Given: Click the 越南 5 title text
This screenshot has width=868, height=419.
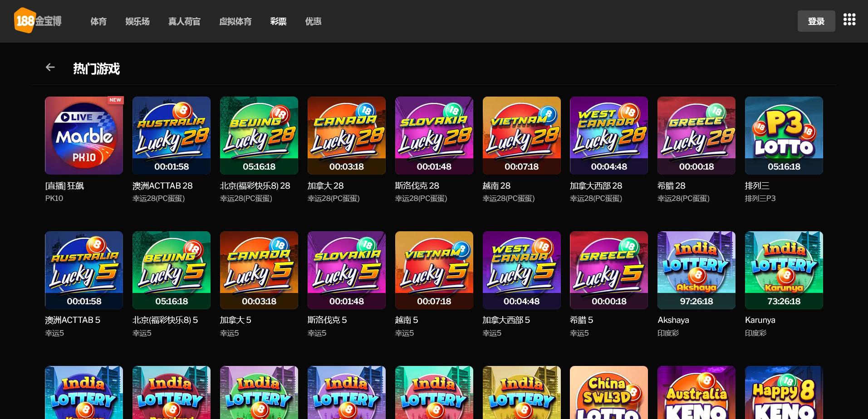Looking at the screenshot, I should tap(407, 320).
